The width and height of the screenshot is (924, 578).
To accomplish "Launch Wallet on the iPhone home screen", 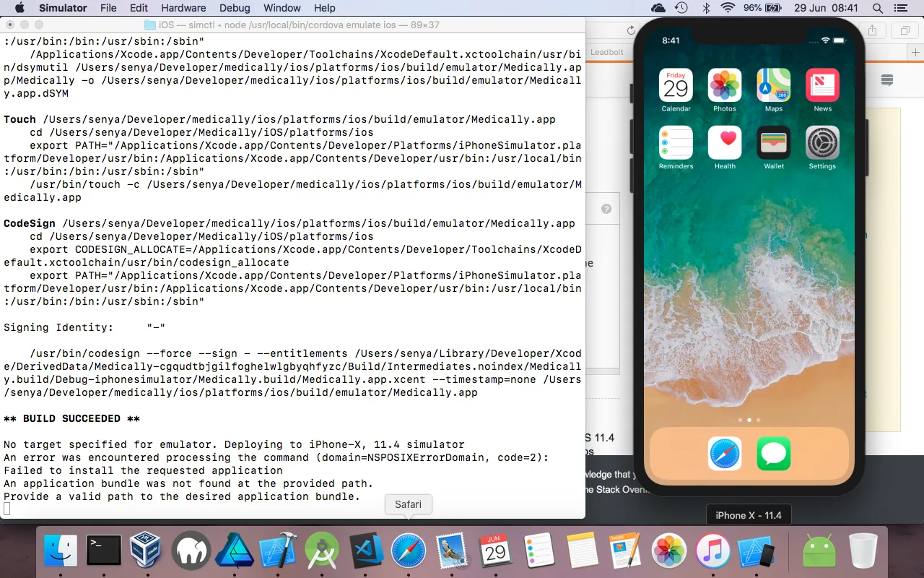I will [x=773, y=142].
